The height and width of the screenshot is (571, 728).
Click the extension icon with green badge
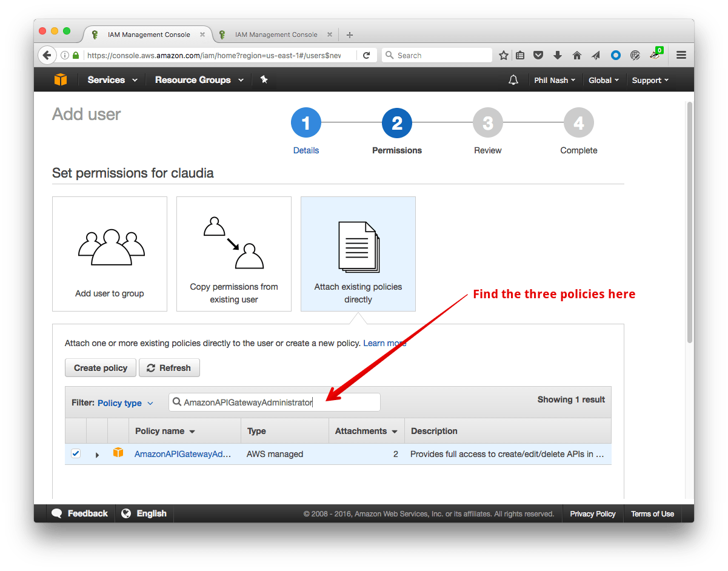[656, 54]
